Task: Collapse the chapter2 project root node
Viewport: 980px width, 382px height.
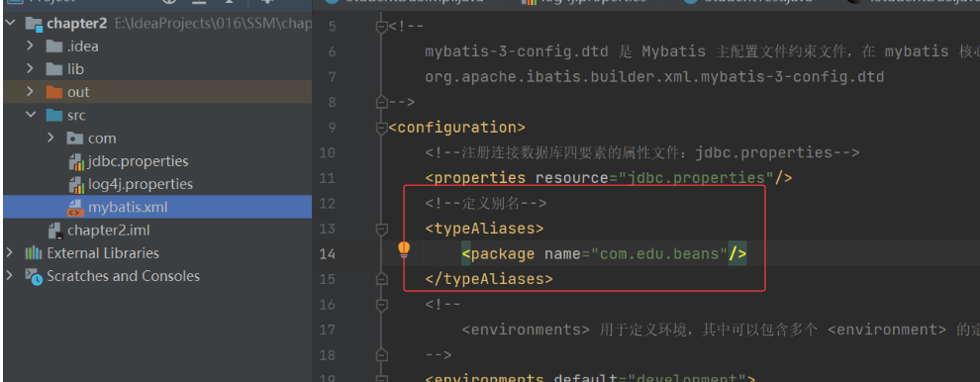Action: (x=11, y=24)
